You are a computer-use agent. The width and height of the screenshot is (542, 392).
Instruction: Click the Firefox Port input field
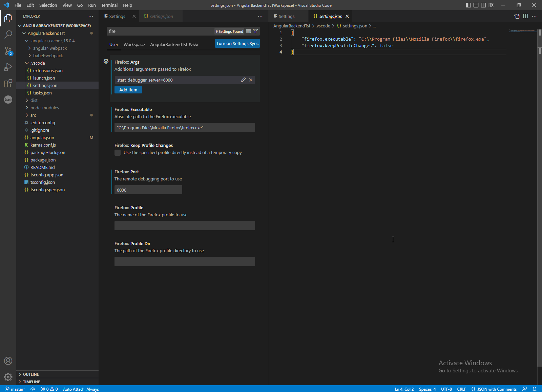tap(148, 190)
